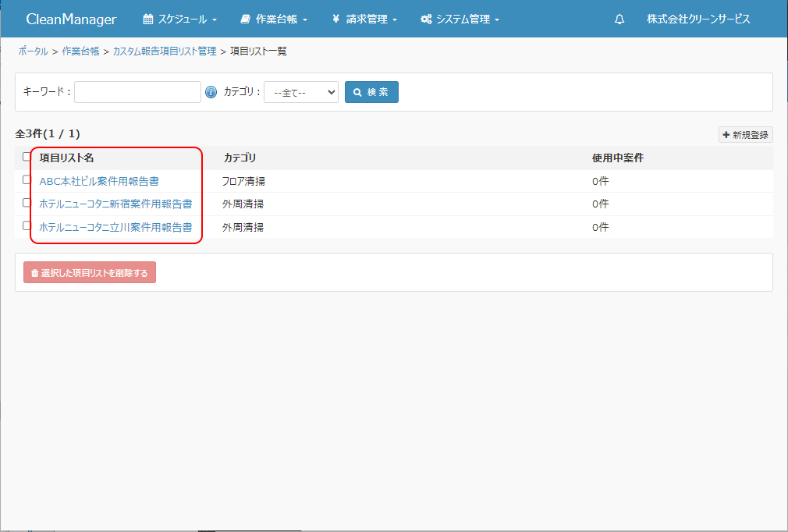Select checkbox for ホテルニューコタニ新宿案件用報告書

27,203
